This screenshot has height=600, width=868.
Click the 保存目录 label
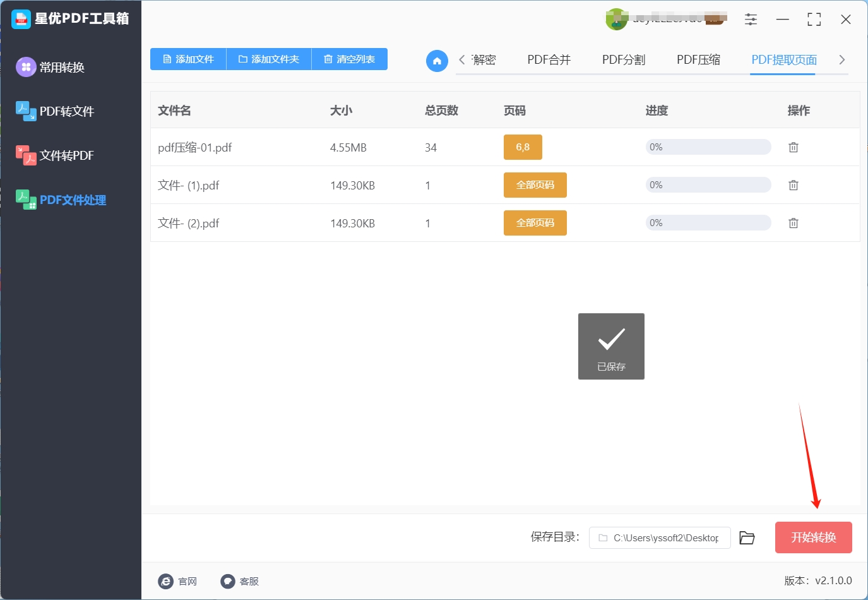(555, 537)
